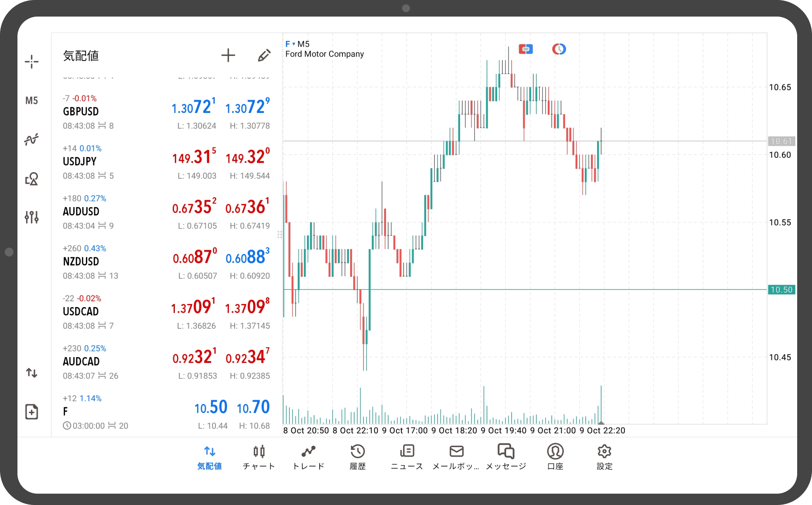Select the AUDUSD quote row
This screenshot has height=505, width=812.
(x=166, y=212)
